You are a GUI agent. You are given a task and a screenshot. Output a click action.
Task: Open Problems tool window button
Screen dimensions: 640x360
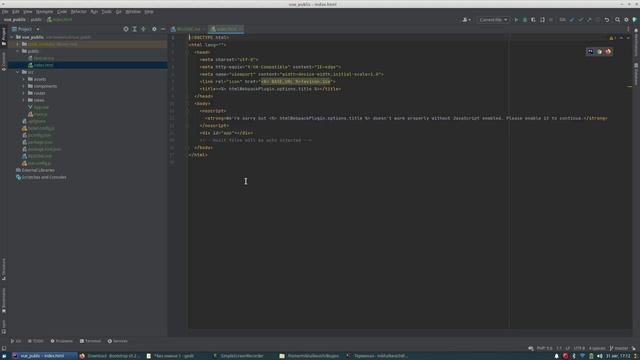click(x=61, y=341)
